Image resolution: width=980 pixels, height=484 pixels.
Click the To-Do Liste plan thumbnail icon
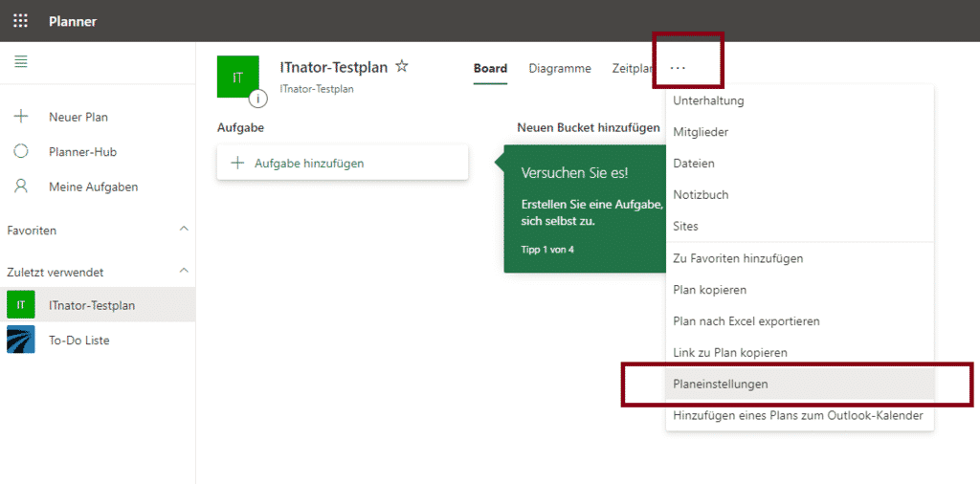(21, 340)
